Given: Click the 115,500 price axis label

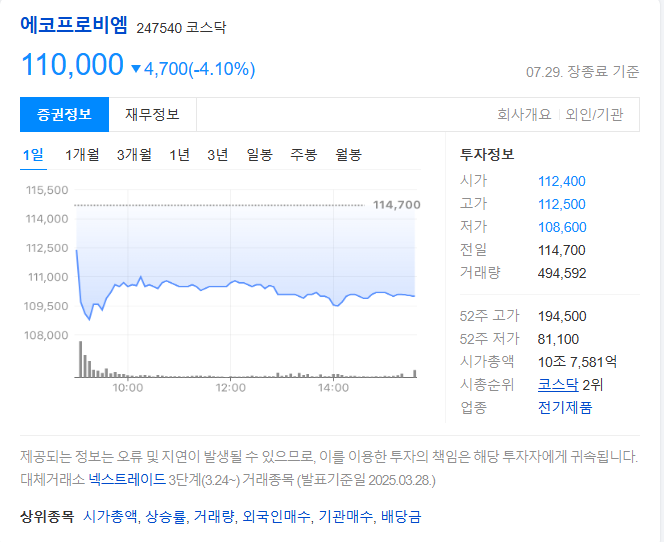Looking at the screenshot, I should [47, 190].
